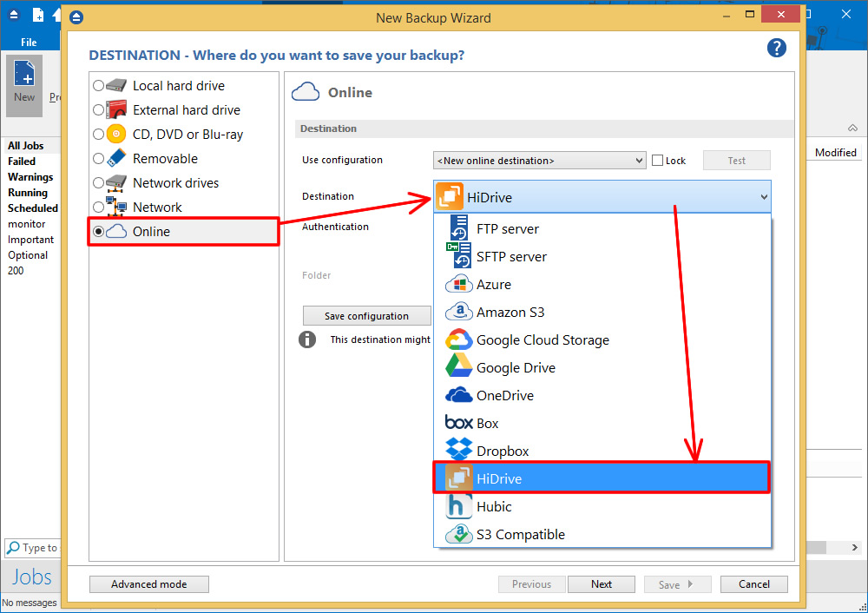The image size is (868, 613).
Task: Select the Dropbox icon in dropdown
Action: point(458,451)
